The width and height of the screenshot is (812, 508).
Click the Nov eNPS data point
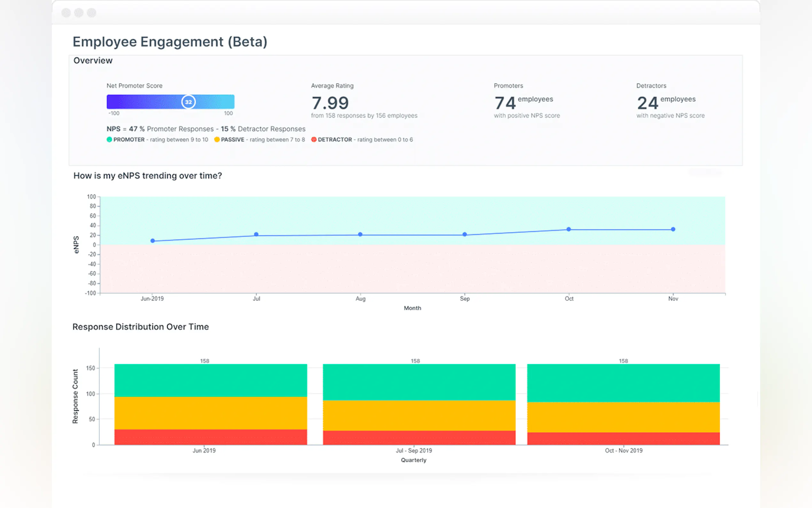point(673,229)
